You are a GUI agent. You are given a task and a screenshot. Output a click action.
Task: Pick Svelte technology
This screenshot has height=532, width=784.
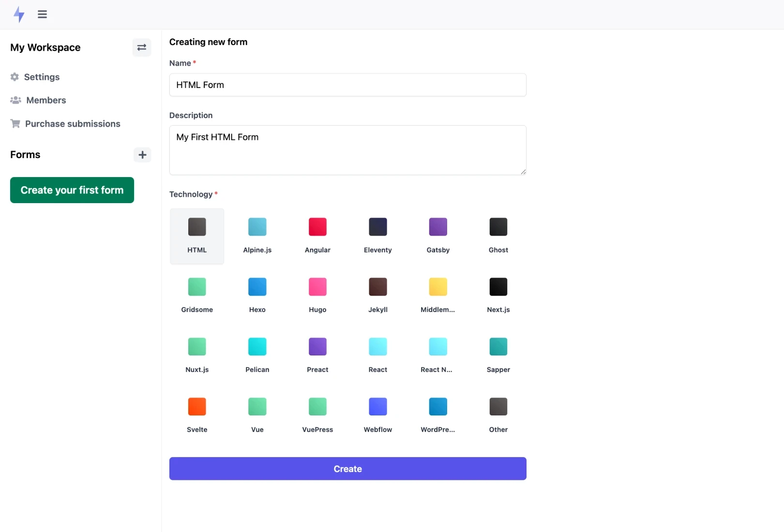[197, 416]
